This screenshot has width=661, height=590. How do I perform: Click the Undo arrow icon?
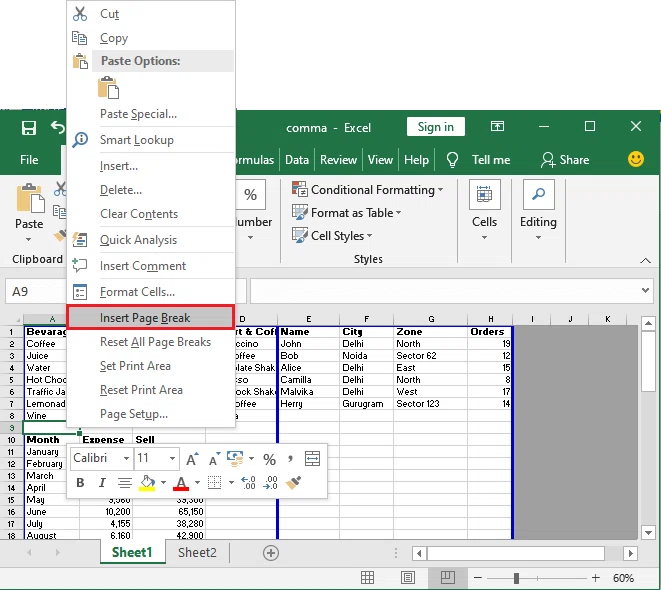(x=58, y=127)
